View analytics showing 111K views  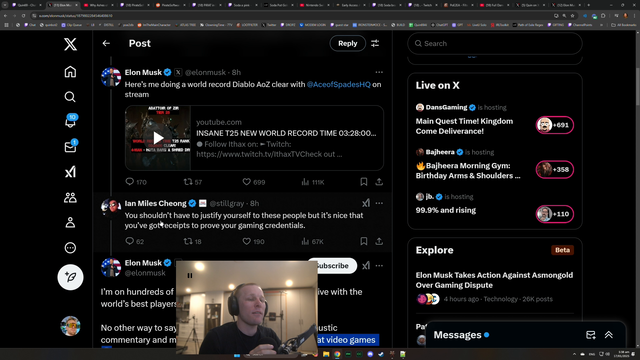click(x=313, y=182)
